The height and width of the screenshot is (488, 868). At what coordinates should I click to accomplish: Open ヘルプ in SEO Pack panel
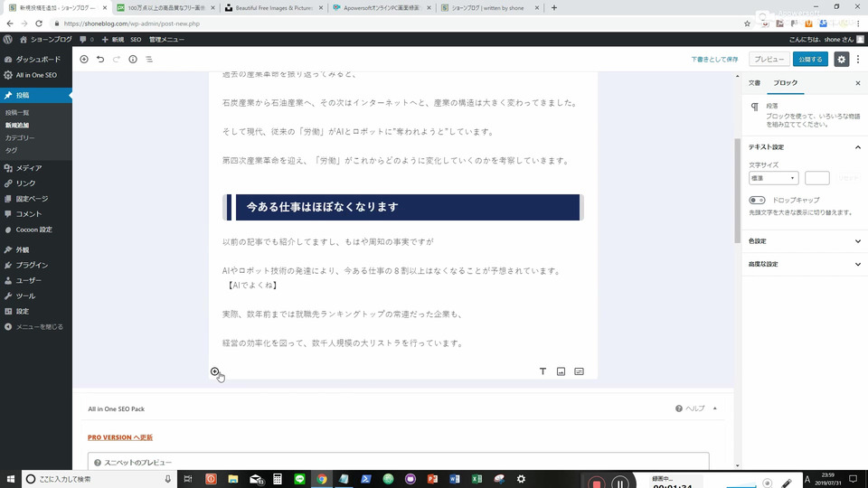click(690, 408)
